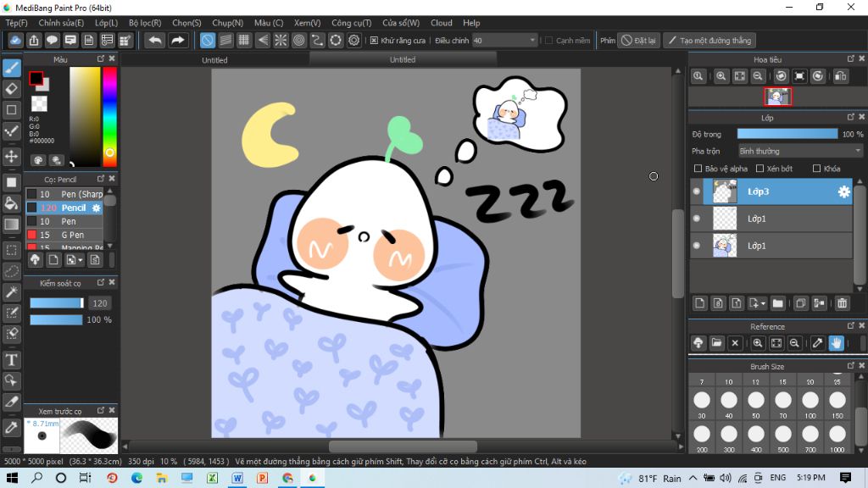Select the Move tool
Viewport: 868px width, 488px height.
12,157
